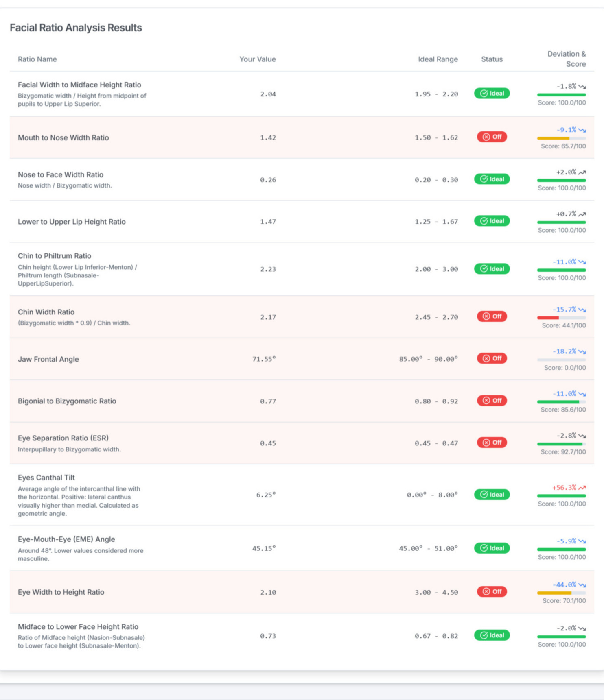Click the downward trend arrow next to -1.8%
The height and width of the screenshot is (700, 604).
pyautogui.click(x=582, y=86)
